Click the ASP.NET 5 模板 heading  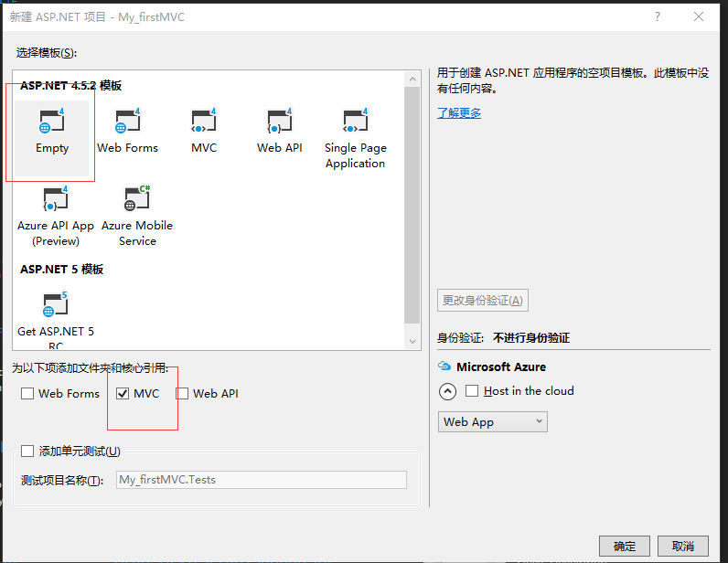tap(61, 270)
